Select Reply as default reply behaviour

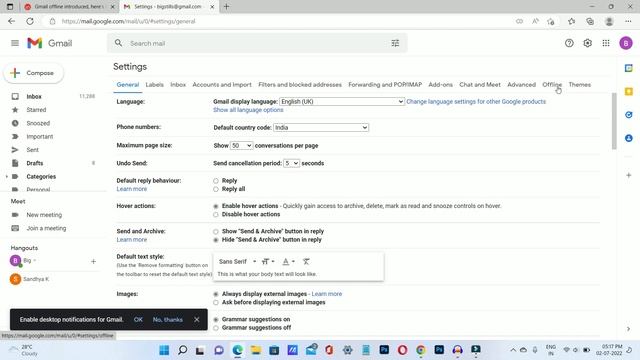click(x=216, y=181)
